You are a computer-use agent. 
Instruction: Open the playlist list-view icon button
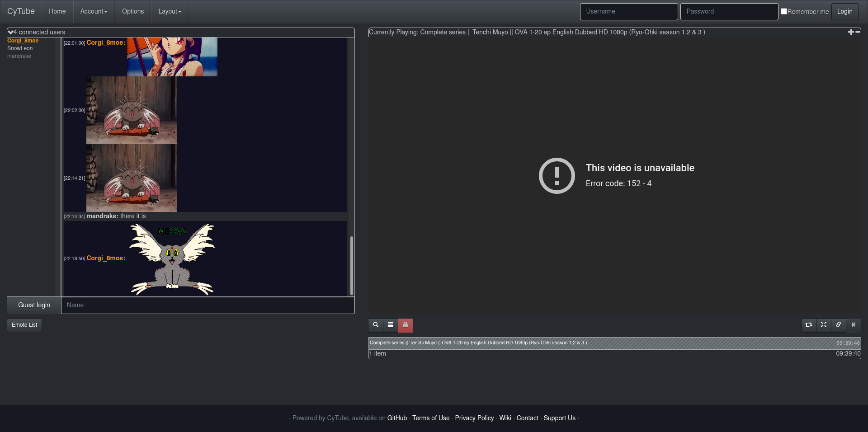point(391,325)
